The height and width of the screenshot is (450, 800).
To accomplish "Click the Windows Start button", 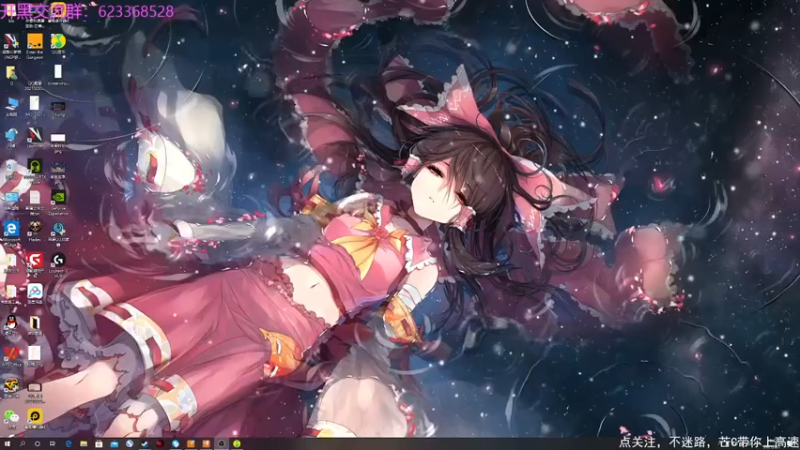I will click(x=7, y=444).
